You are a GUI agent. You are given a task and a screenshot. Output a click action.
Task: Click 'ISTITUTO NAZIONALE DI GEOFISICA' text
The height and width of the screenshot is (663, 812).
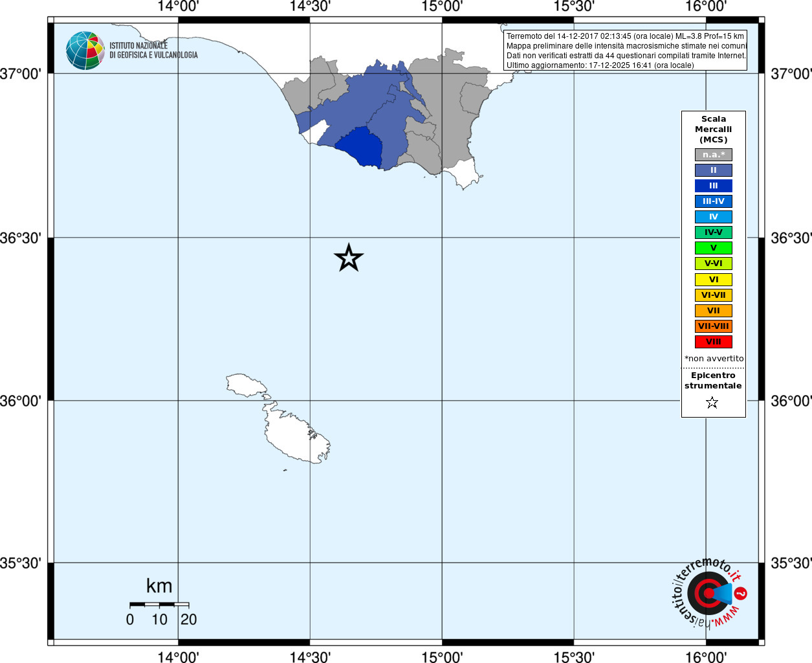pos(153,51)
